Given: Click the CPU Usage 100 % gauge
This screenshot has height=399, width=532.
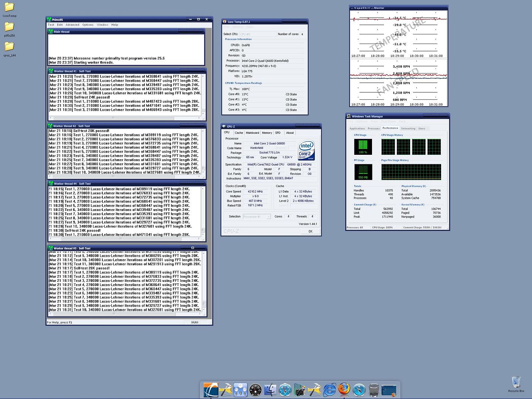Looking at the screenshot, I should 363,147.
